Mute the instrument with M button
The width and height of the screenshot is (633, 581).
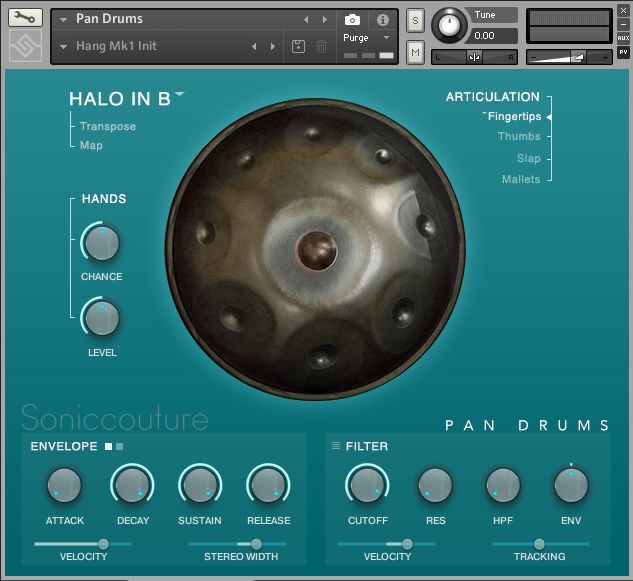415,52
